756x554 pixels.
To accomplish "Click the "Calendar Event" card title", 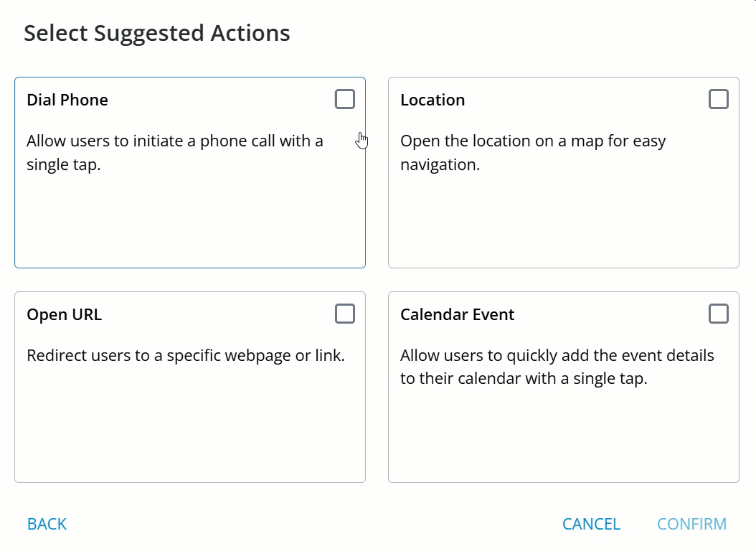I will point(457,314).
